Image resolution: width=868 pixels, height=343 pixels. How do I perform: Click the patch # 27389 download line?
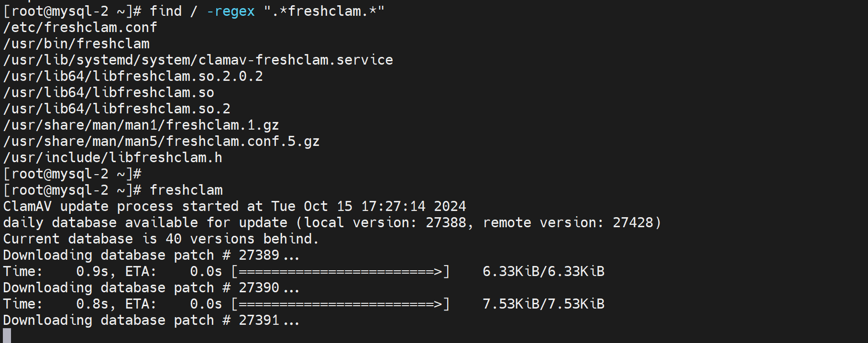pos(151,255)
